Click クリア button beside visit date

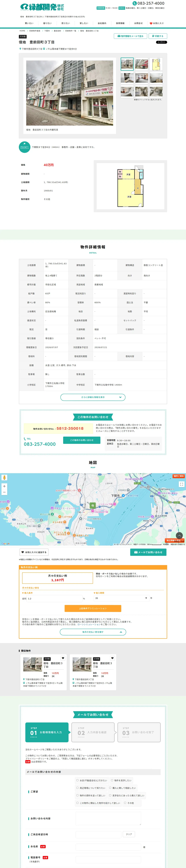tap(129, 834)
